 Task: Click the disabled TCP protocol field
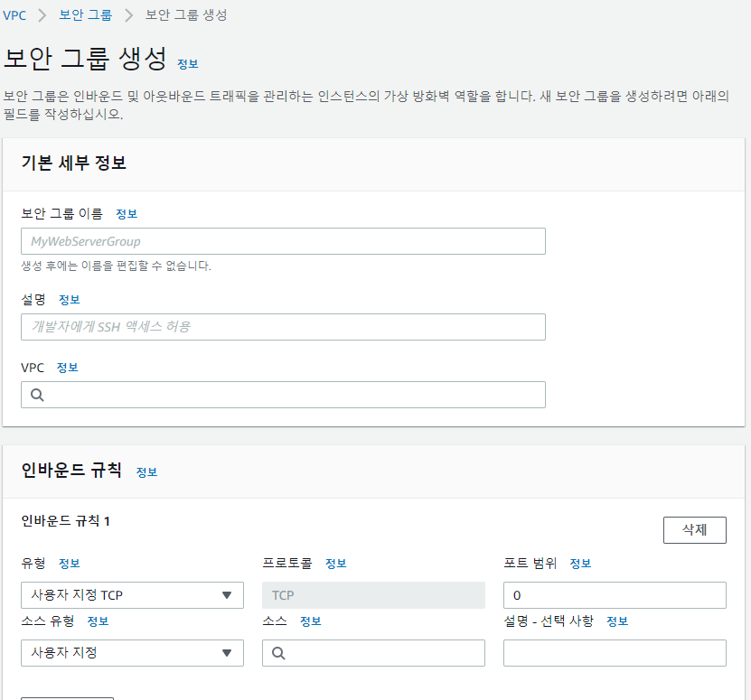(373, 595)
